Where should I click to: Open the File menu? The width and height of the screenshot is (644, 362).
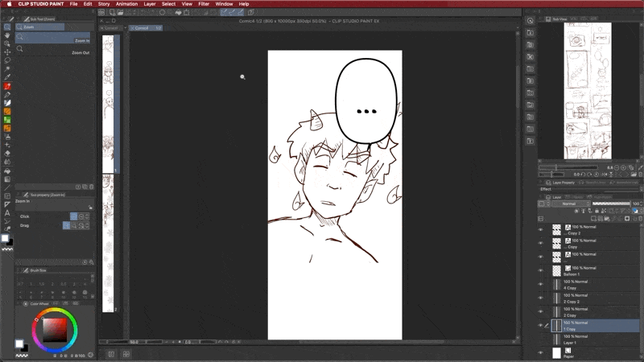coord(73,4)
